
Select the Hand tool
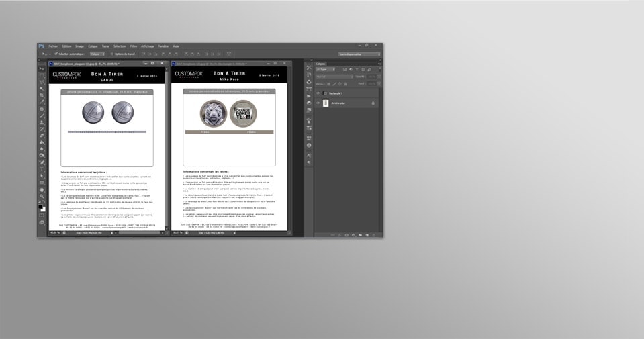(42, 189)
